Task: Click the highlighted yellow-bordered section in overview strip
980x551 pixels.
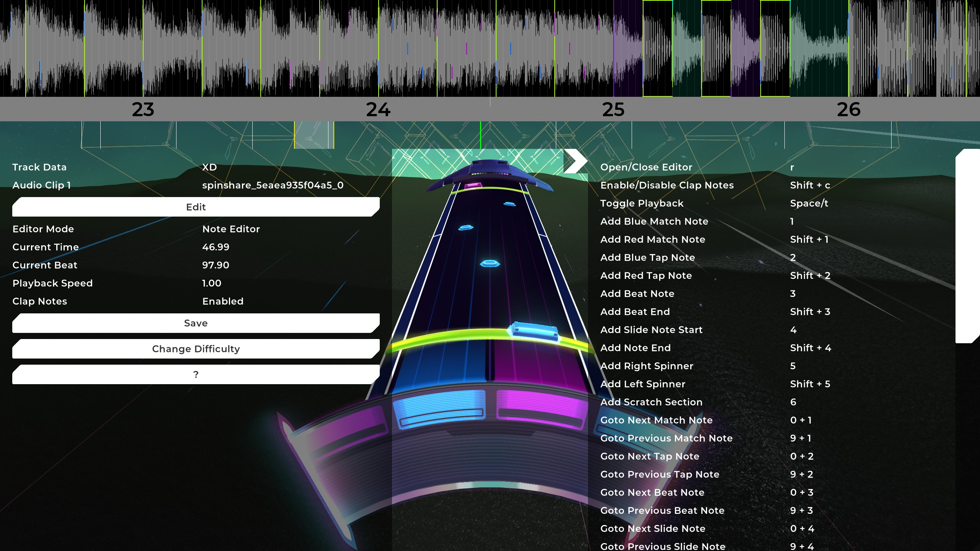Action: tap(314, 135)
